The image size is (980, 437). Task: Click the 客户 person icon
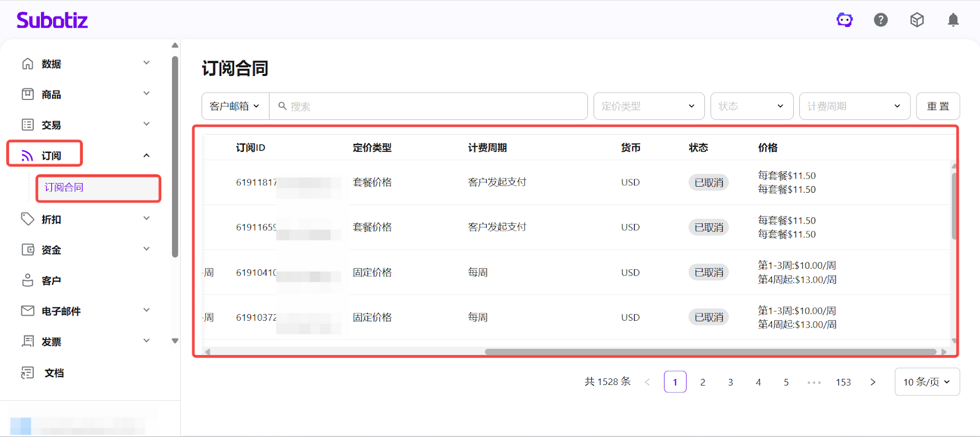28,280
